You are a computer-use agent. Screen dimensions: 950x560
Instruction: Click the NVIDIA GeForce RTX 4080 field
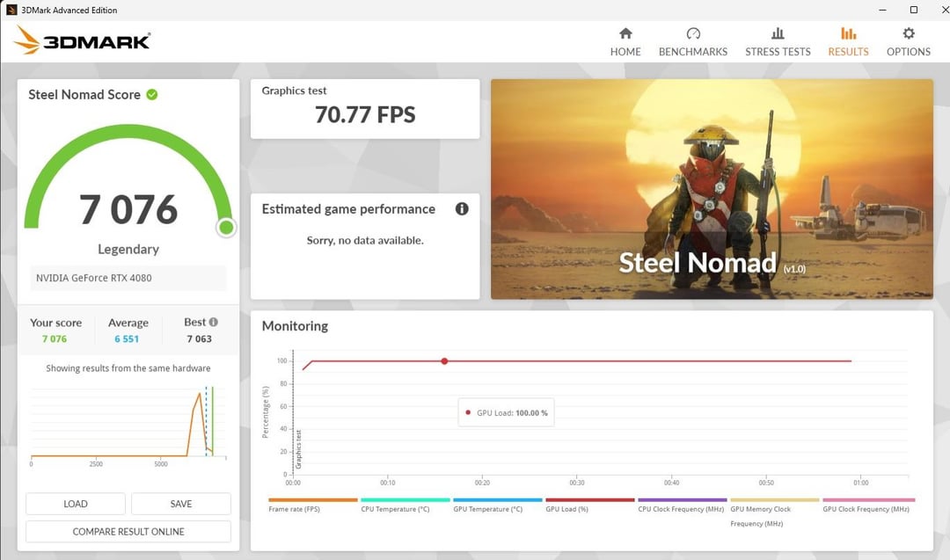coord(128,278)
